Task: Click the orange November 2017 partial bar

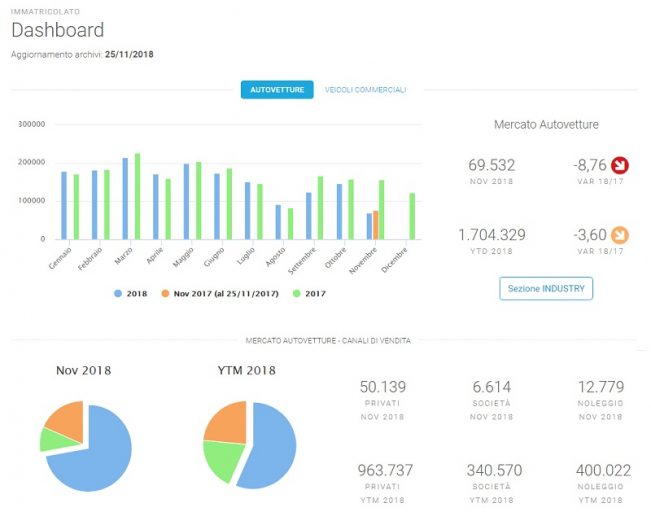Action: [x=376, y=225]
